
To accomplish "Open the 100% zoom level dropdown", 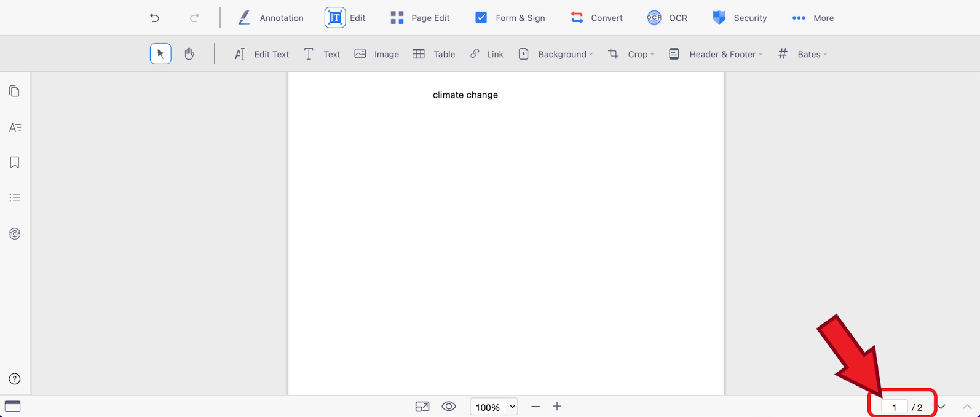I will 494,407.
